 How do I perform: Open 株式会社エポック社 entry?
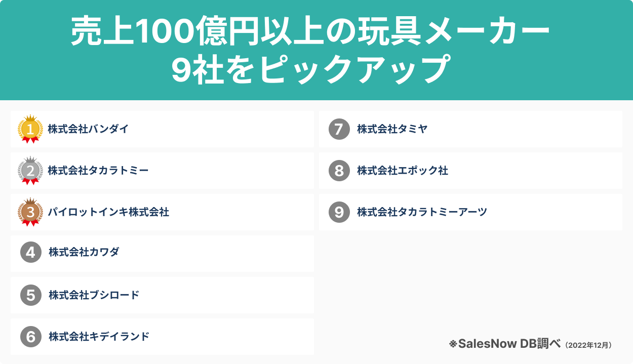pyautogui.click(x=403, y=171)
